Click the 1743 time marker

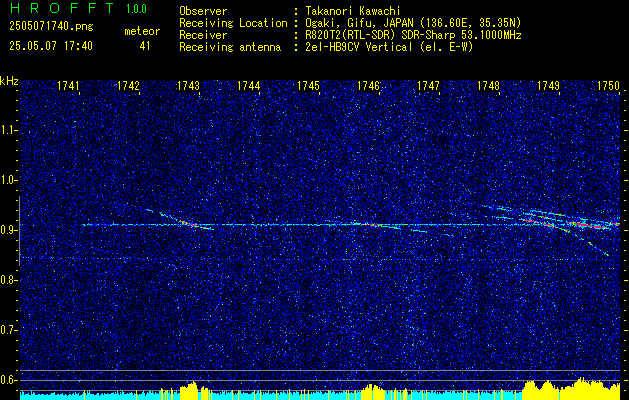[189, 86]
